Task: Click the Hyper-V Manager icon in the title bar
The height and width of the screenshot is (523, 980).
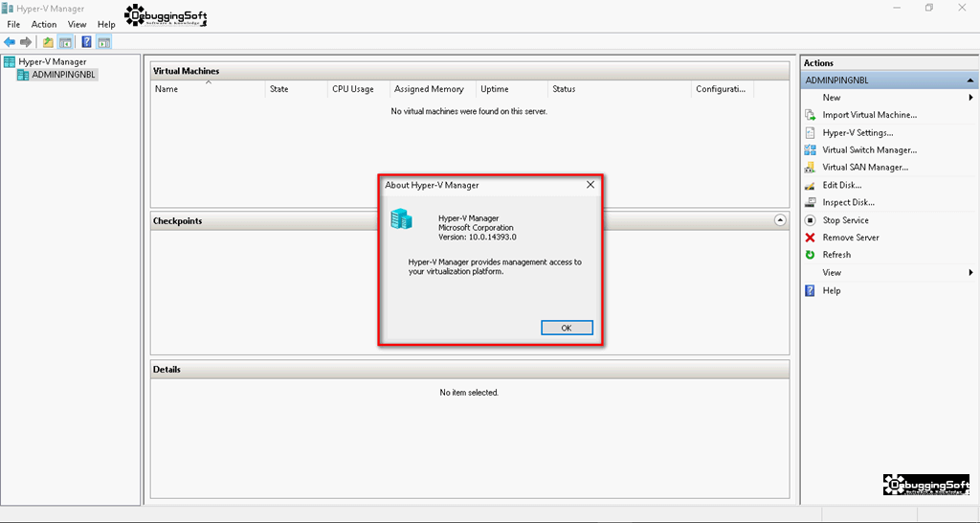Action: coord(8,9)
